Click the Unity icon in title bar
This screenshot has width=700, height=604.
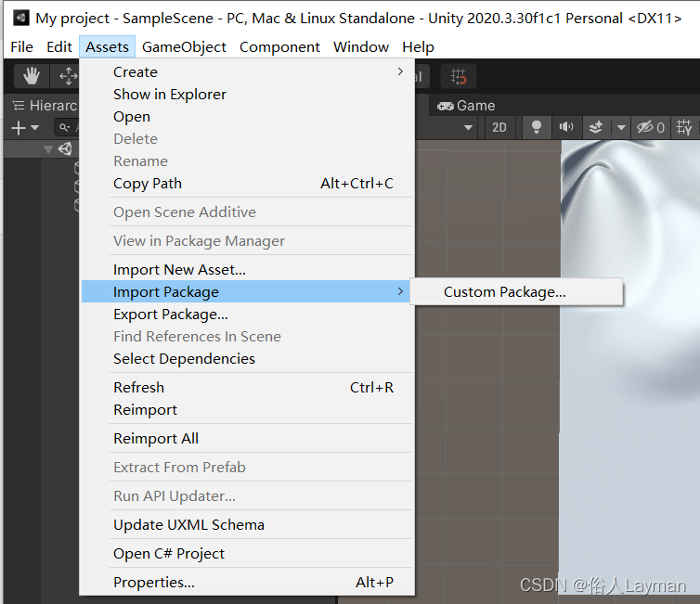point(20,19)
